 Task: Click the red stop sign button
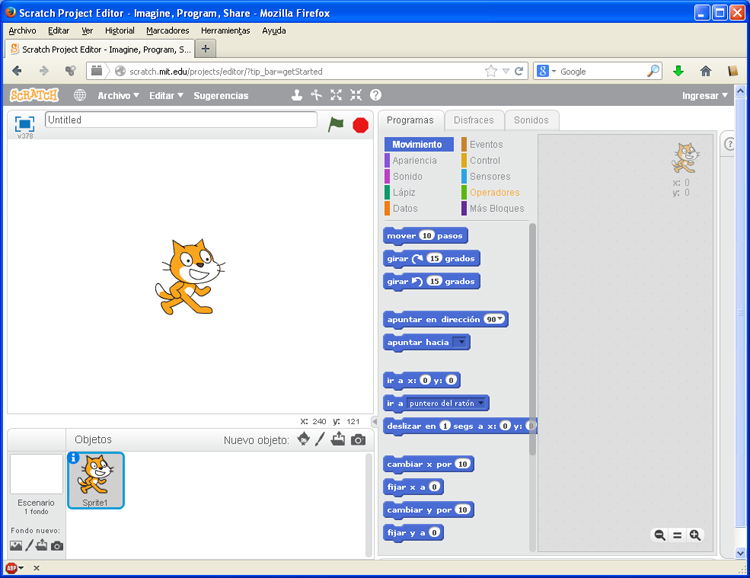pos(360,125)
